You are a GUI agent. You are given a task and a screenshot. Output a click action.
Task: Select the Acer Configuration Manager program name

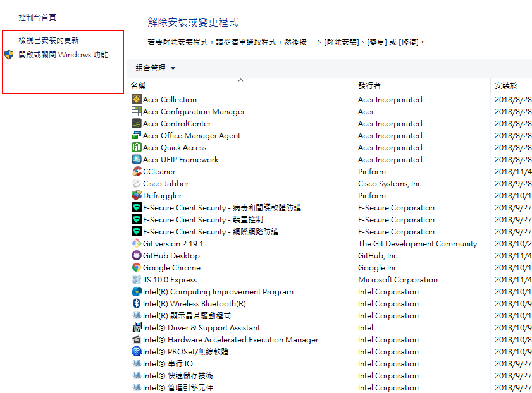(x=194, y=111)
